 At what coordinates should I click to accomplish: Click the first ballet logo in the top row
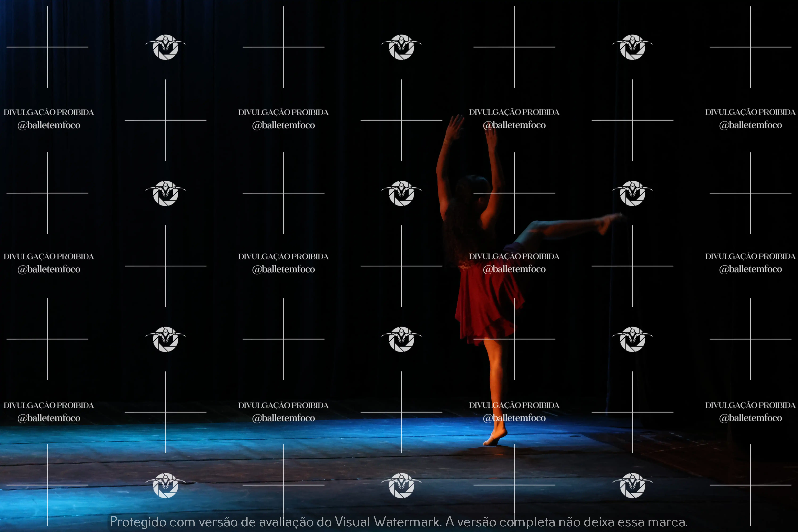[166, 47]
